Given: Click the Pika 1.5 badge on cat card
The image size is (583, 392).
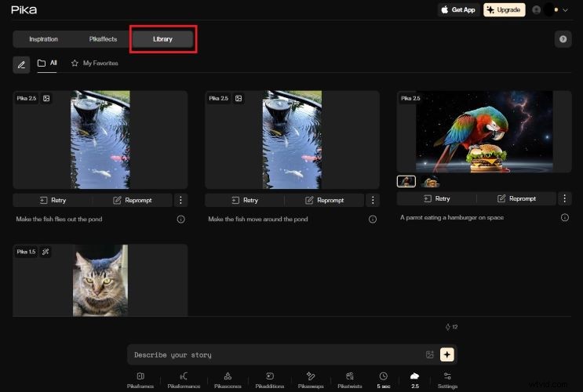Looking at the screenshot, I should (x=26, y=252).
